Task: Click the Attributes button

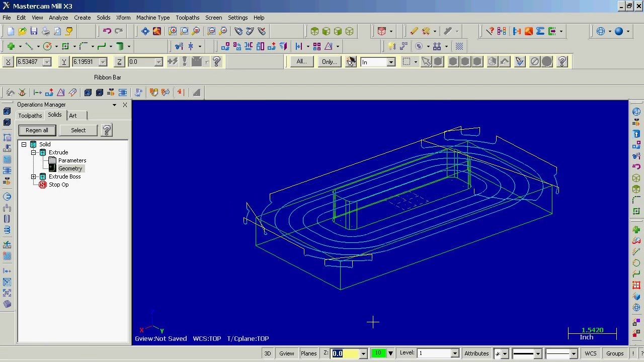Action: [x=476, y=353]
